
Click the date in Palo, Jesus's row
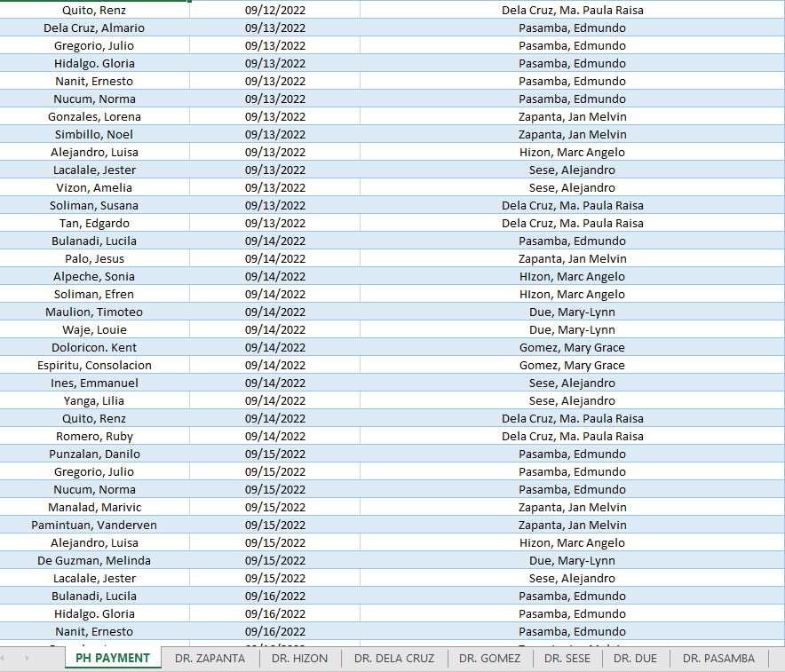pyautogui.click(x=275, y=258)
